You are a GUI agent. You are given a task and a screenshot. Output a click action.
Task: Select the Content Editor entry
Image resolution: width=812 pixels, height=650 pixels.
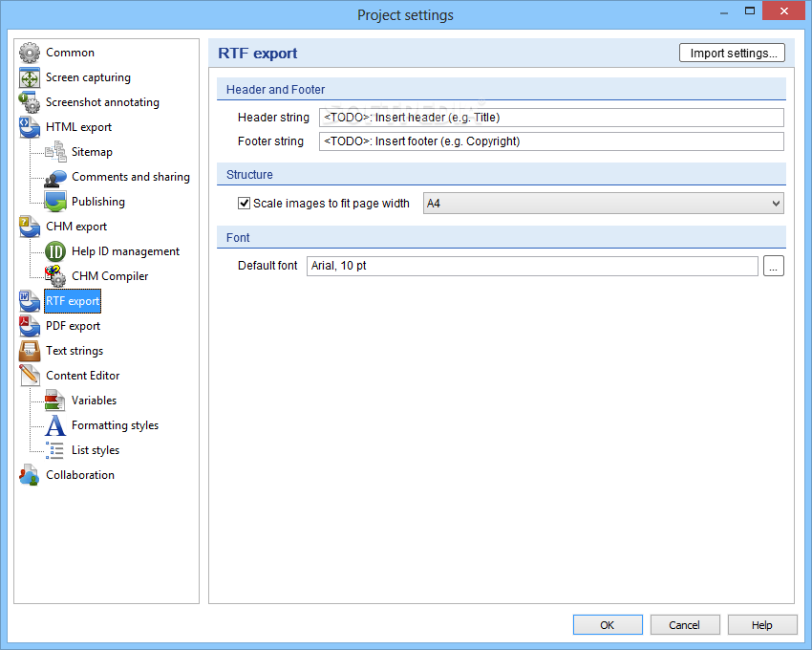(x=83, y=376)
